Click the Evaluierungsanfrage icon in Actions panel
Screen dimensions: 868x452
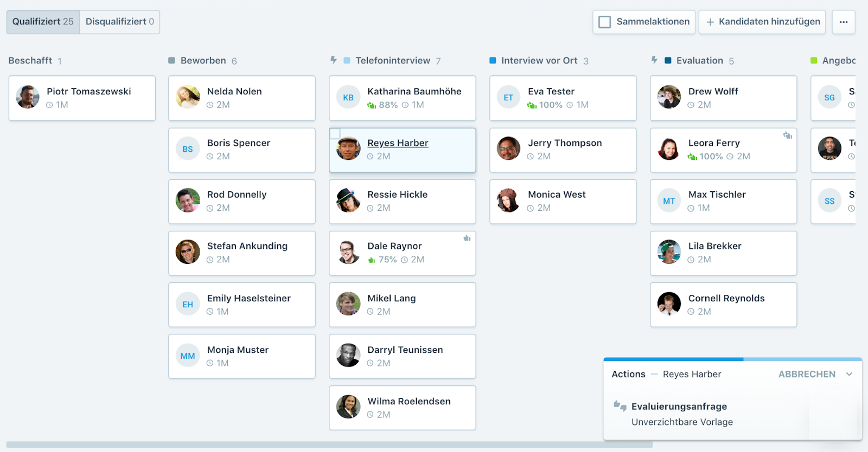click(x=620, y=406)
